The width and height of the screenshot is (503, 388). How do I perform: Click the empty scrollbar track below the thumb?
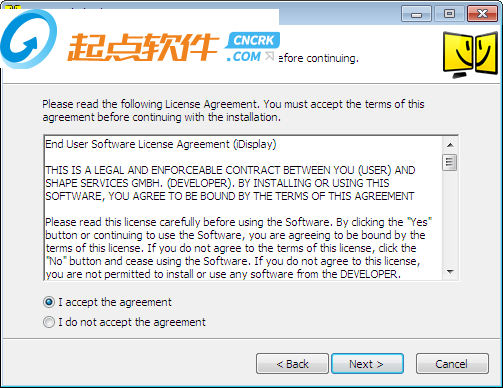(450, 218)
